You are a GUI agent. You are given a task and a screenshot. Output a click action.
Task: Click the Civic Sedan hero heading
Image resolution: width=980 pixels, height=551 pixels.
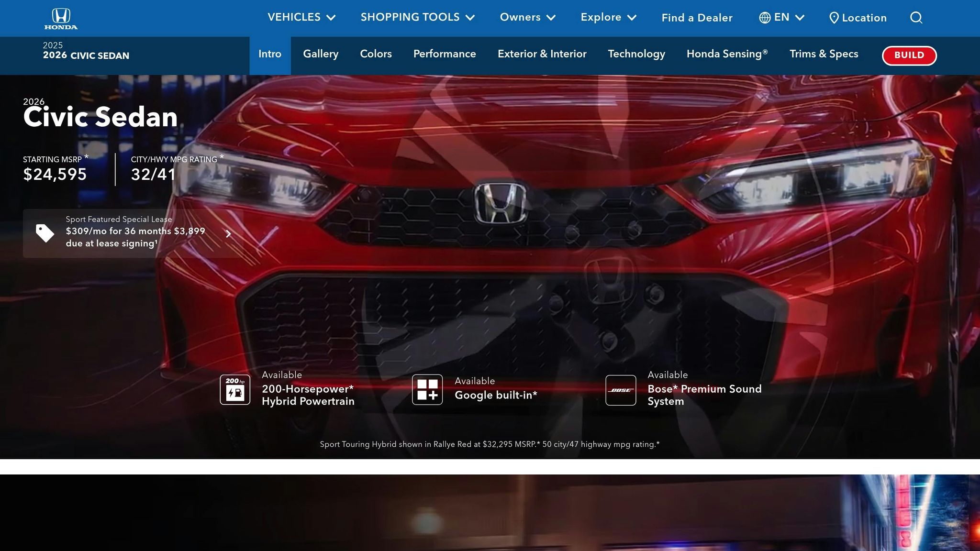coord(100,117)
